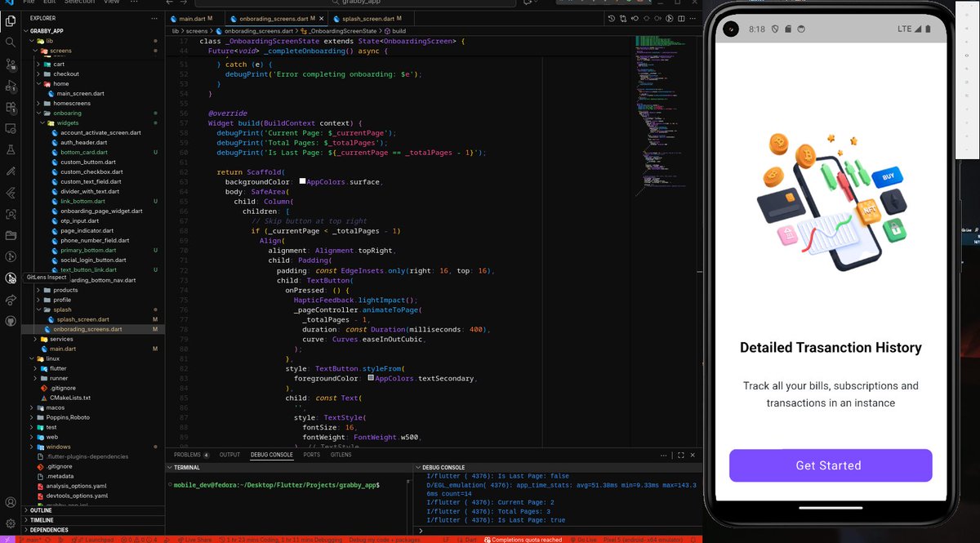Open Explorer more actions ellipsis
This screenshot has width=980, height=543.
tap(156, 17)
